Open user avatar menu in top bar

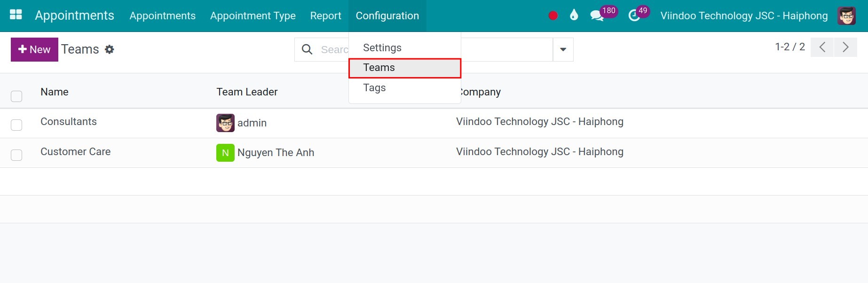coord(846,16)
